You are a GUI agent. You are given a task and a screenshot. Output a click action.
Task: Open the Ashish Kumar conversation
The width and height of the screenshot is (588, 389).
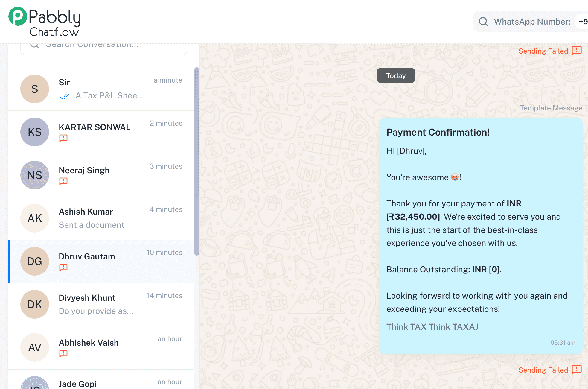(x=101, y=218)
